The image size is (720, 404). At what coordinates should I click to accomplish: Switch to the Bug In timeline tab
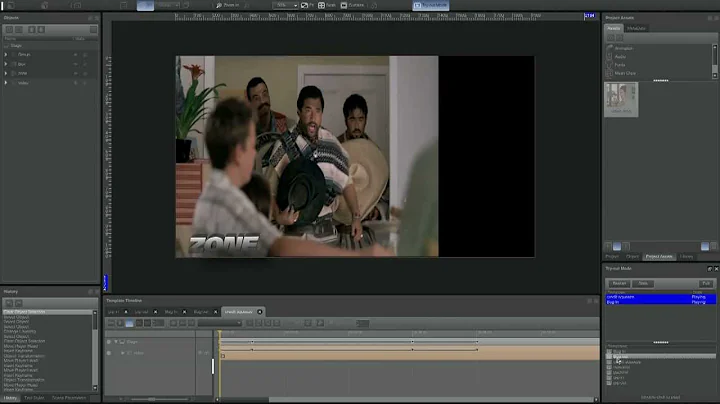171,312
